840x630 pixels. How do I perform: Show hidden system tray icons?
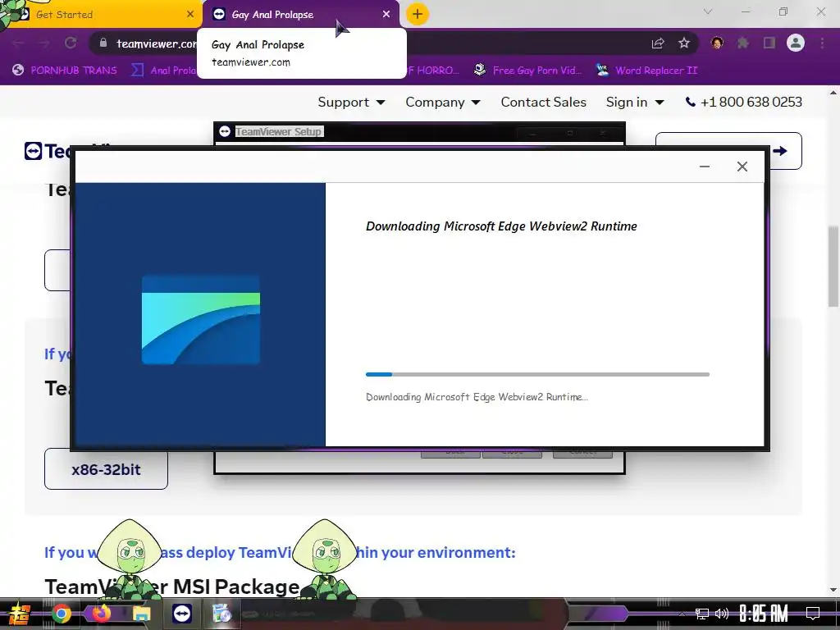[x=682, y=614]
